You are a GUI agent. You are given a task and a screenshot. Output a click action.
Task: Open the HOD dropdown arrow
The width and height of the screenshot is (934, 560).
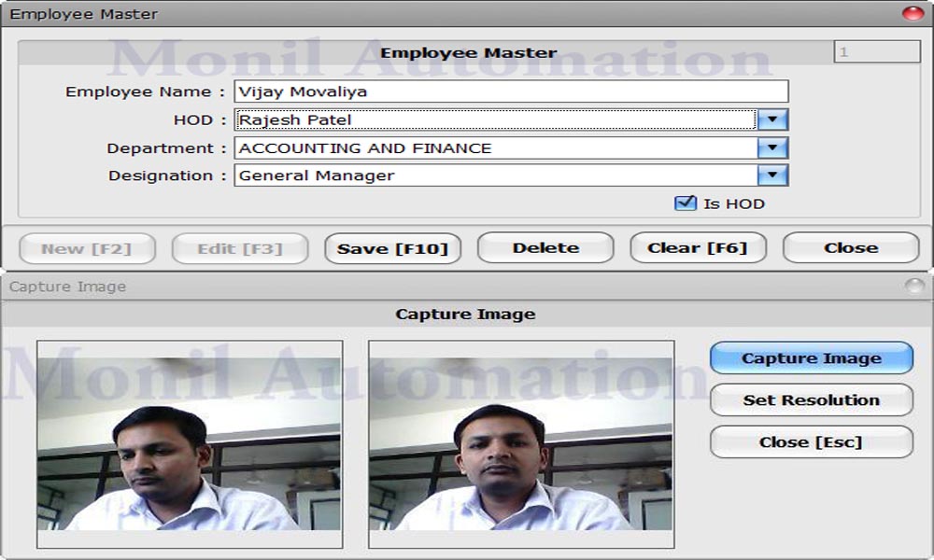click(772, 119)
